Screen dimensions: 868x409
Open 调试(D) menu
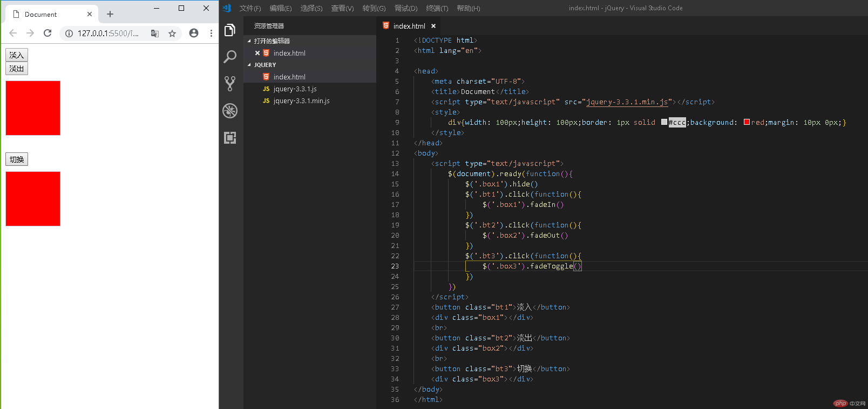click(x=406, y=8)
